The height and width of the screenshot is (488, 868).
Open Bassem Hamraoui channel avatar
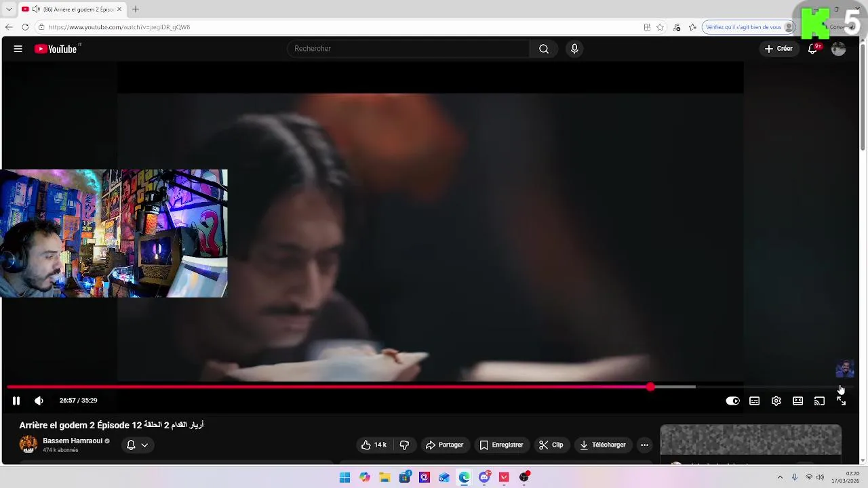tap(28, 445)
